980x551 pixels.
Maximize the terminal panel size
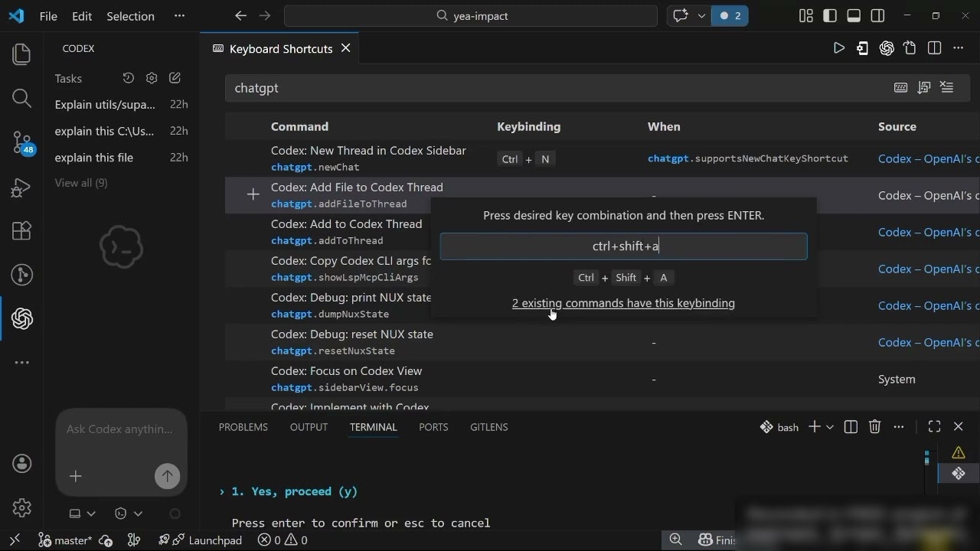pyautogui.click(x=934, y=427)
